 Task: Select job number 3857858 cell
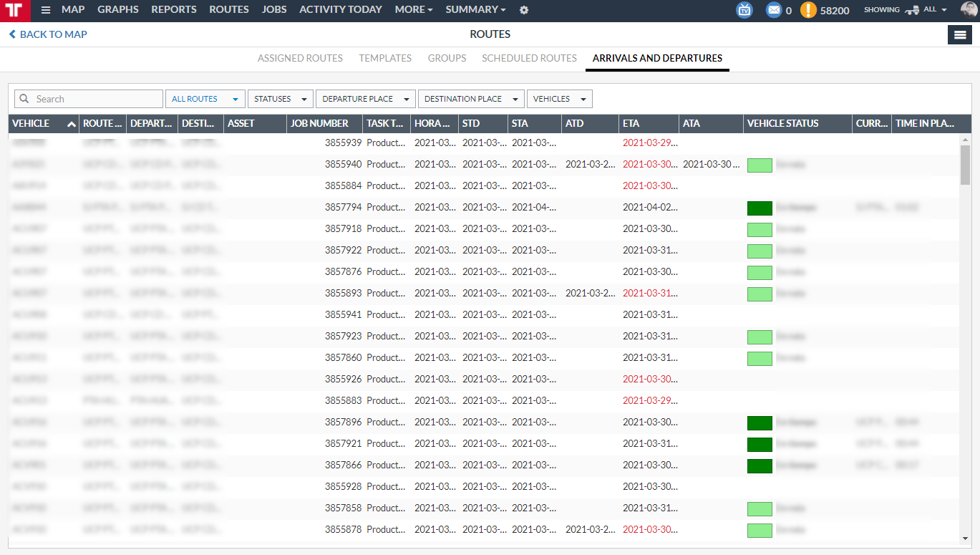pyautogui.click(x=343, y=508)
